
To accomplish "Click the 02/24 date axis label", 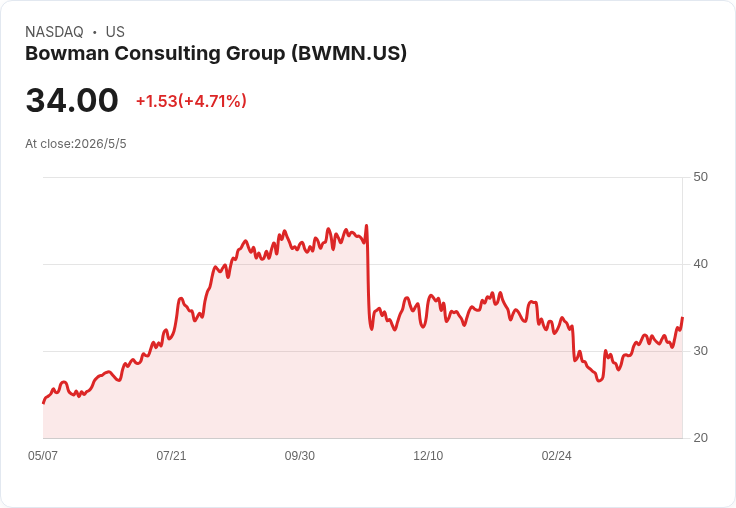I will coord(557,456).
